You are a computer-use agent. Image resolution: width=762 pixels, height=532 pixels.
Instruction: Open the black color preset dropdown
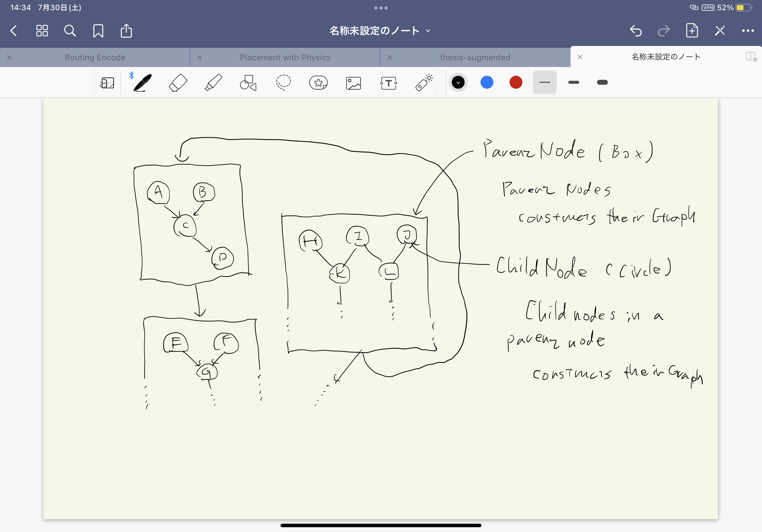458,83
